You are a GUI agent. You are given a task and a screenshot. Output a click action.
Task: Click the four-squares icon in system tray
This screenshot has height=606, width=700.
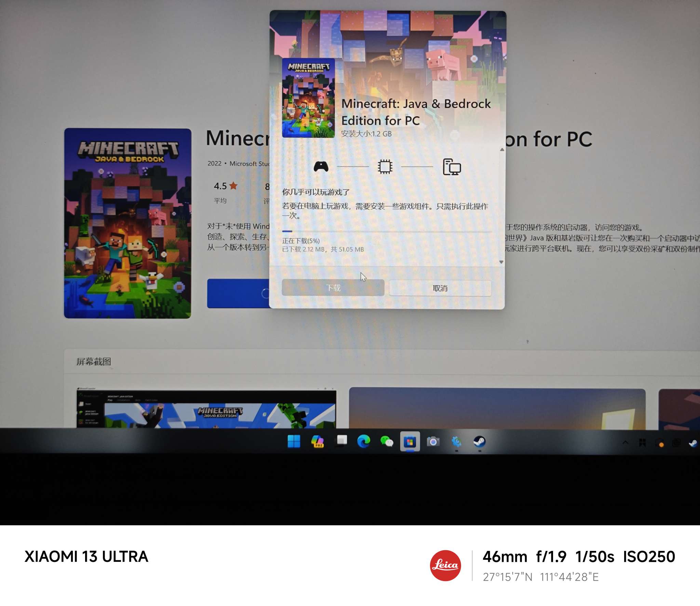pyautogui.click(x=643, y=443)
